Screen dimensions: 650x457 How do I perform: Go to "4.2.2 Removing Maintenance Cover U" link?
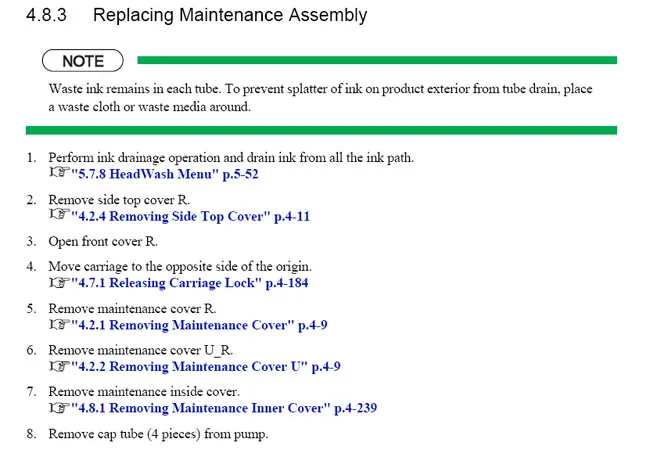click(206, 367)
